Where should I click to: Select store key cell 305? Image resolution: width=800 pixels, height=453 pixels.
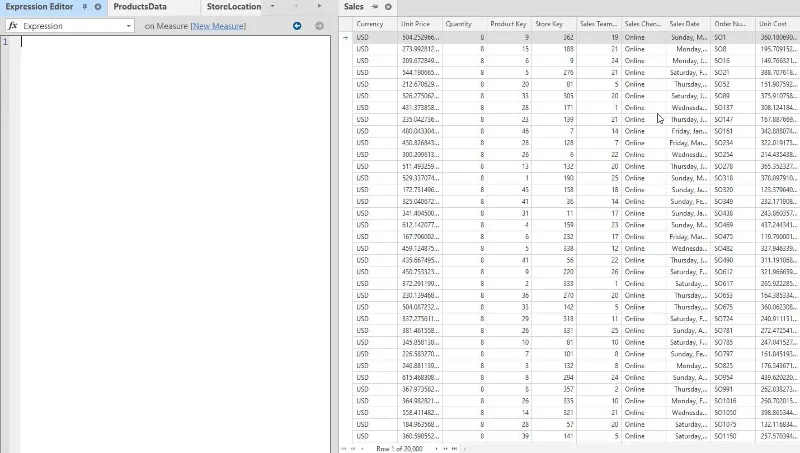554,96
